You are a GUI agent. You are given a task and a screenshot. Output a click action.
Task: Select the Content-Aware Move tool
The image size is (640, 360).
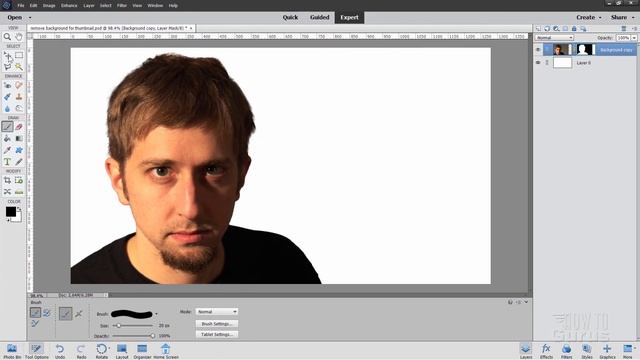pos(7,191)
